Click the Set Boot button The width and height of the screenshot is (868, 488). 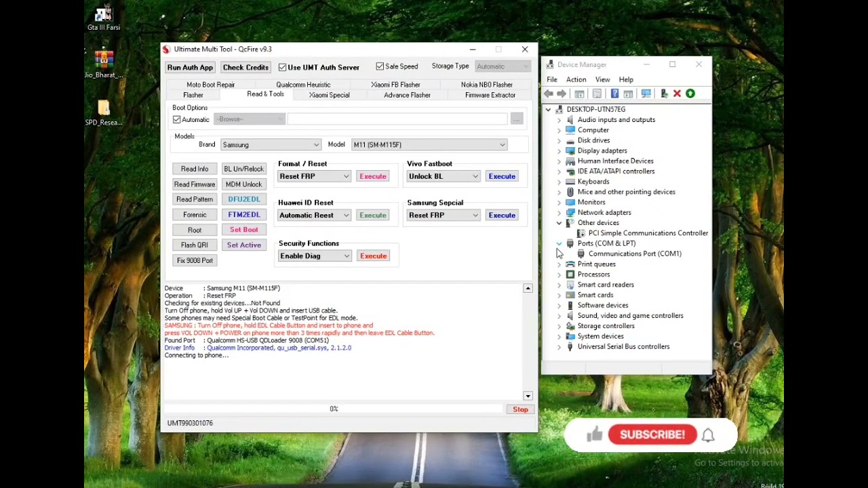pos(243,230)
